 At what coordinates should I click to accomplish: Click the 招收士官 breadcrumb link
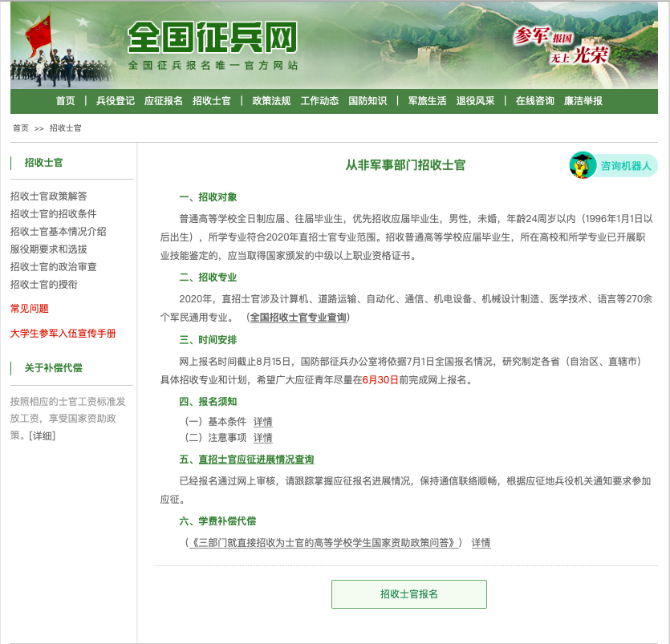(65, 128)
